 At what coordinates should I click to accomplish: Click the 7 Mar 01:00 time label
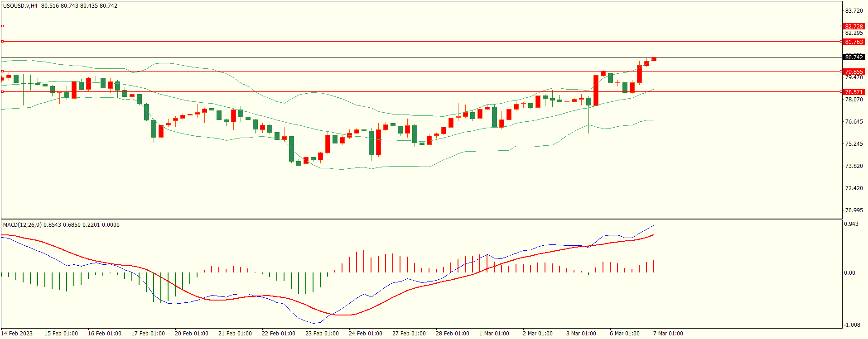[668, 334]
